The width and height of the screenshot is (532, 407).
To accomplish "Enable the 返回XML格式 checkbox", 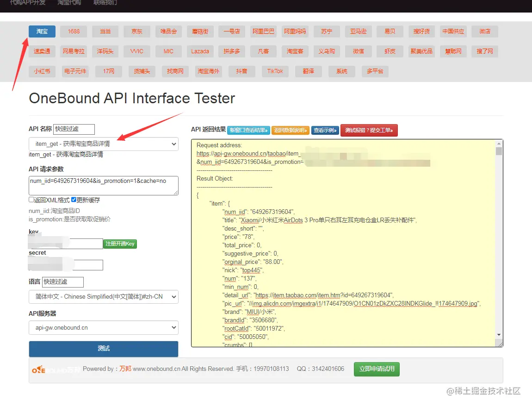I will pyautogui.click(x=31, y=200).
